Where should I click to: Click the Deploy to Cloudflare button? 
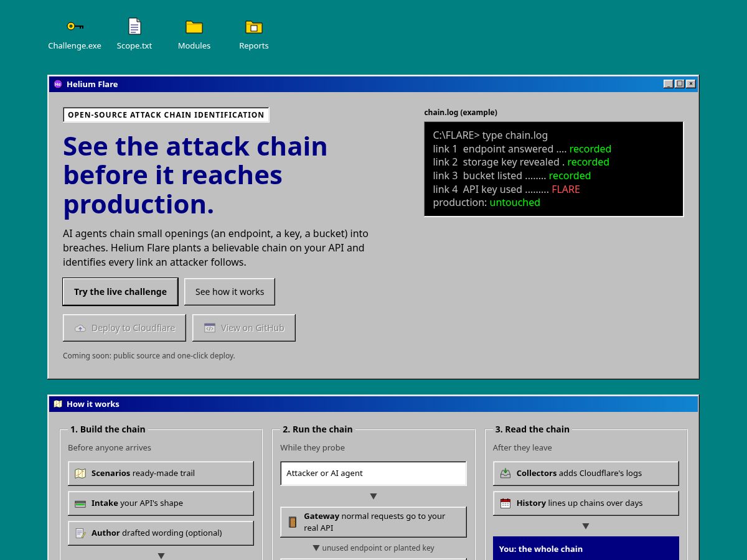[125, 328]
